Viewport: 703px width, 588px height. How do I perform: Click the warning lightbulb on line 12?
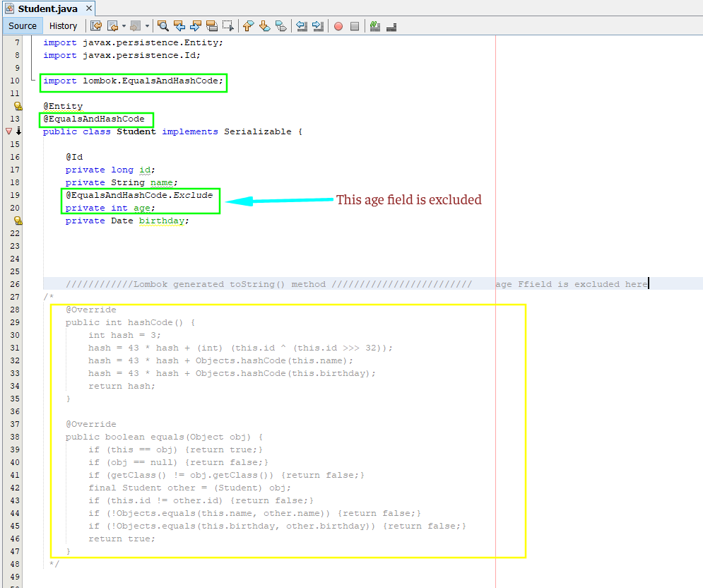tap(18, 106)
